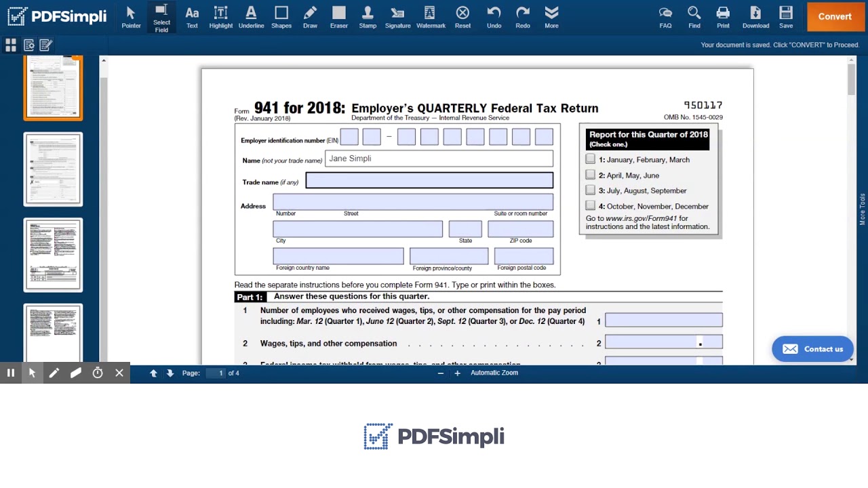Activate the Select Field tool

coord(161,18)
